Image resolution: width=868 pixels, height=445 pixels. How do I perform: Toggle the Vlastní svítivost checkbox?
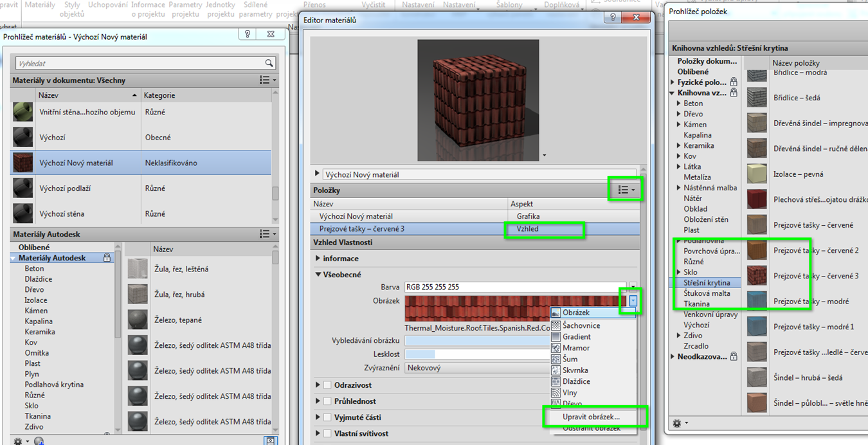[327, 433]
